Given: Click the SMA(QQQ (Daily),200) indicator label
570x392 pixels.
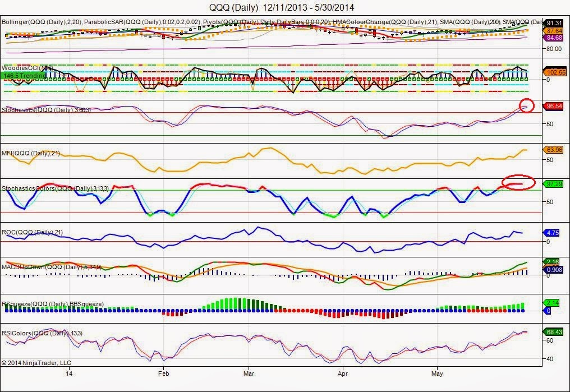Looking at the screenshot, I should (470, 22).
